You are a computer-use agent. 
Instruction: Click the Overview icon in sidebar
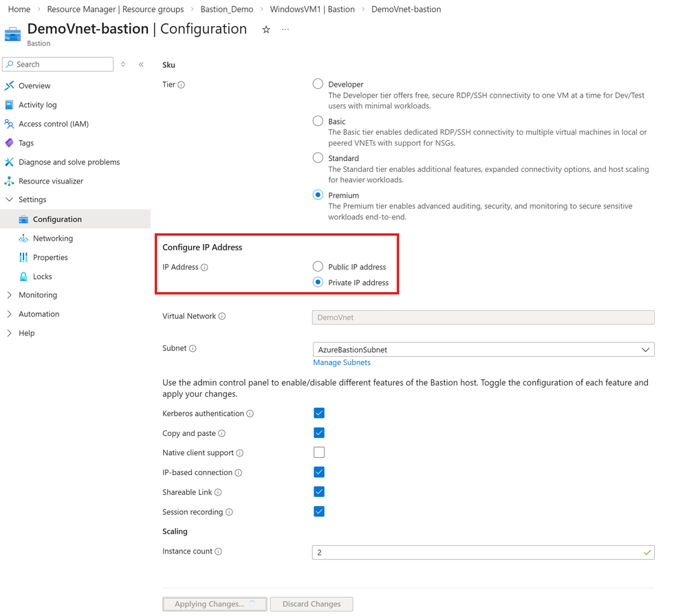9,85
